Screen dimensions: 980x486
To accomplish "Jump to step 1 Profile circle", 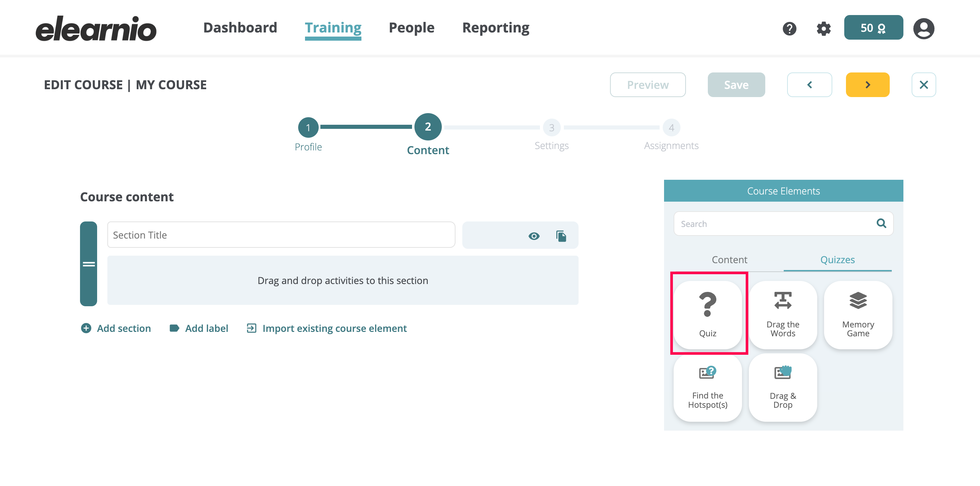I will 308,128.
